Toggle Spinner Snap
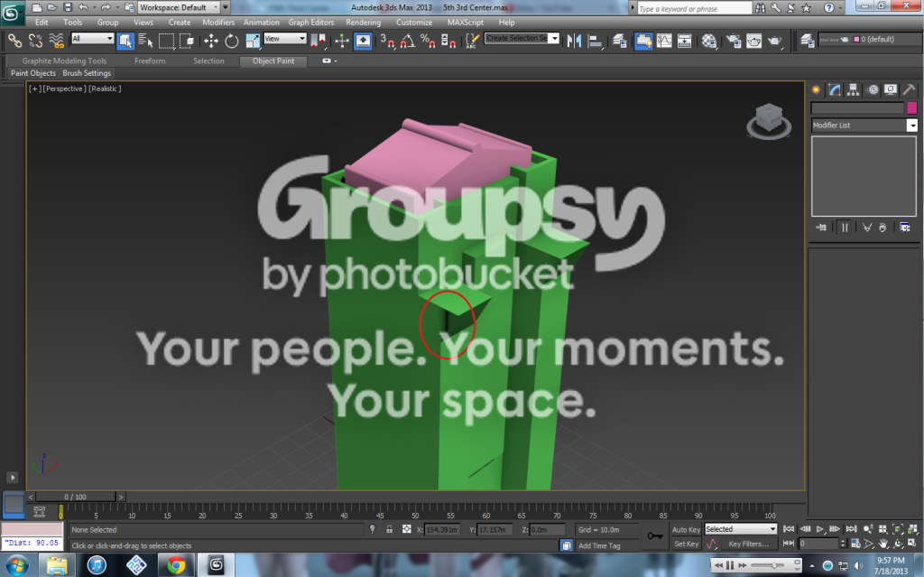Image resolution: width=924 pixels, height=577 pixels. 448,41
